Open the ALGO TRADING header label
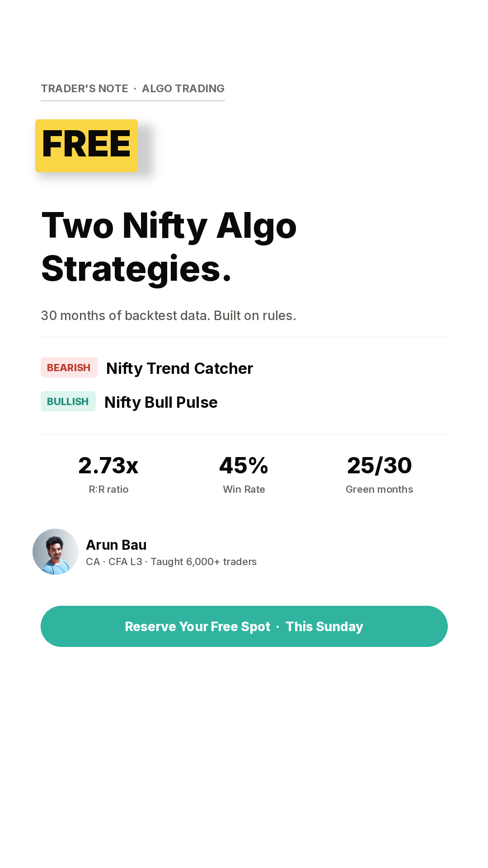Viewport: 488px width, 868px height. (183, 89)
